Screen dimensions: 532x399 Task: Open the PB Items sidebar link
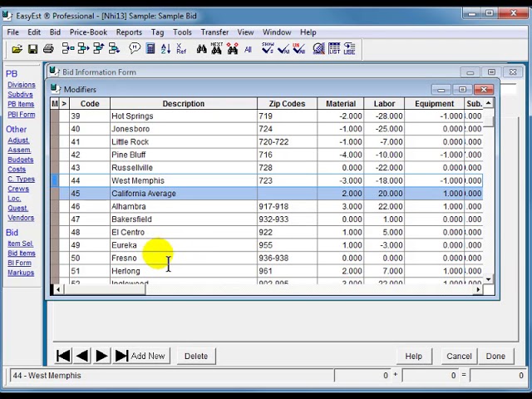[x=21, y=104]
